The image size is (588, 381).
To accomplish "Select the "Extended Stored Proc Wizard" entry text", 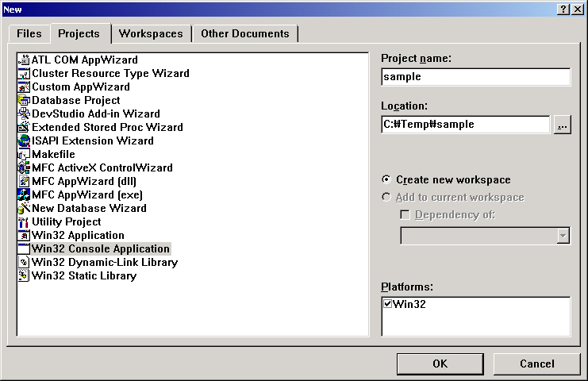I will click(107, 127).
